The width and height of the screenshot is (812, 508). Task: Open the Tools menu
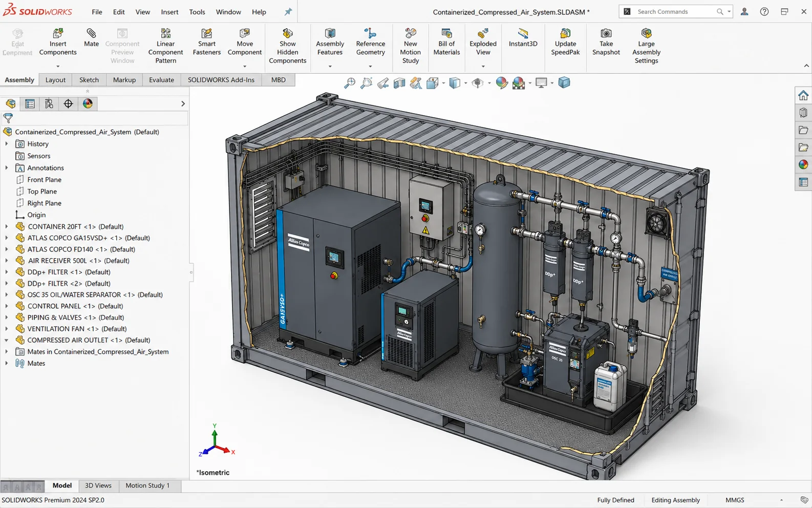tap(197, 12)
